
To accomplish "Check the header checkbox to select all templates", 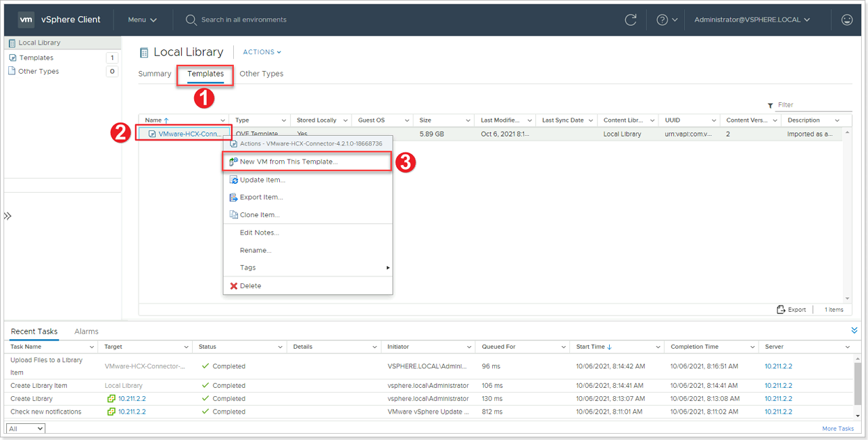I will (149, 120).
